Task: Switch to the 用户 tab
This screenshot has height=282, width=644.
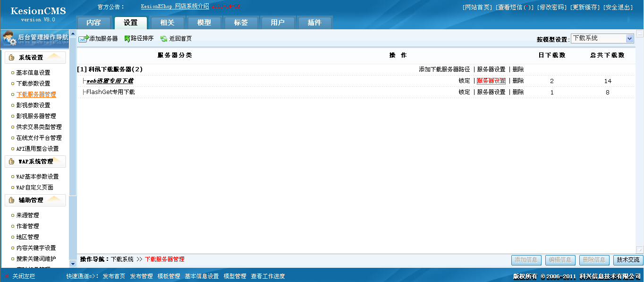Action: (x=278, y=21)
